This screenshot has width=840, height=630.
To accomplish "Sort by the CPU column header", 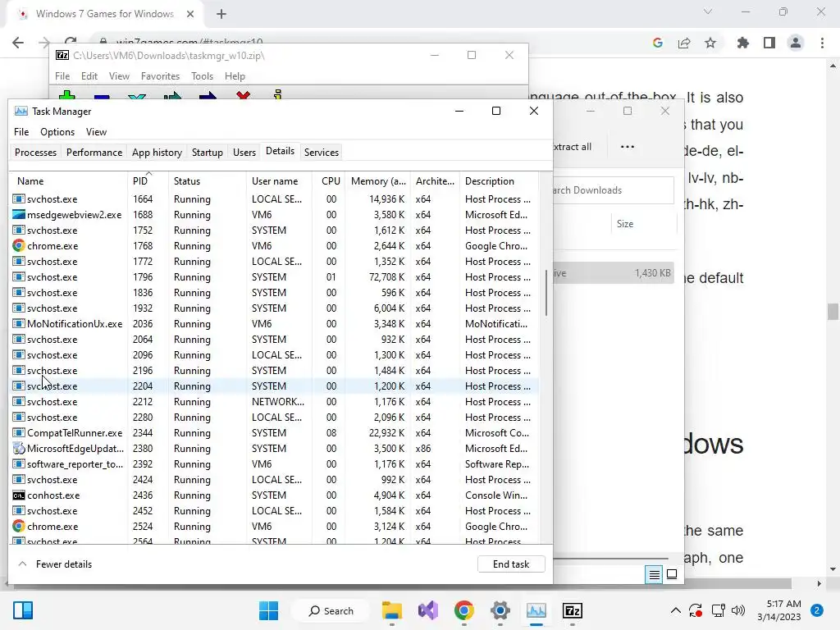I will (x=329, y=181).
